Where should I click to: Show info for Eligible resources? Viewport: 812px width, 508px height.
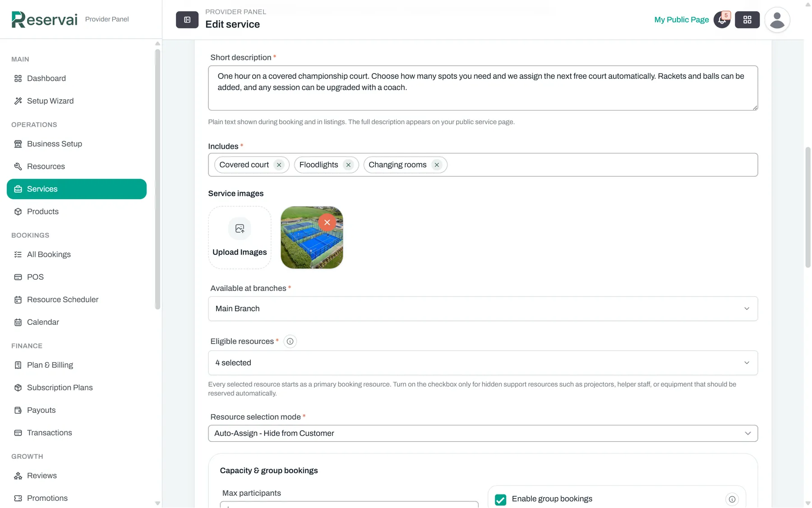click(290, 342)
